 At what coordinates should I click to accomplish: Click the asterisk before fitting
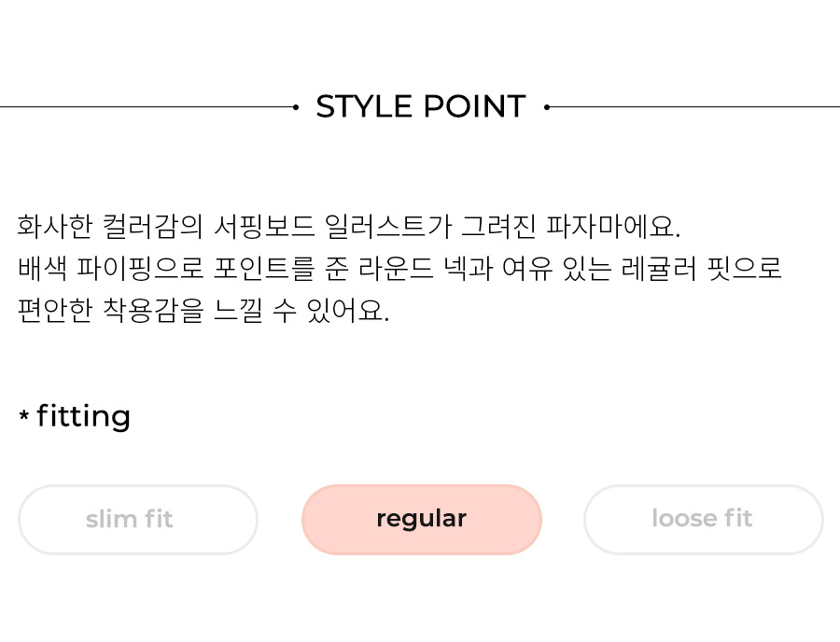pos(24,415)
